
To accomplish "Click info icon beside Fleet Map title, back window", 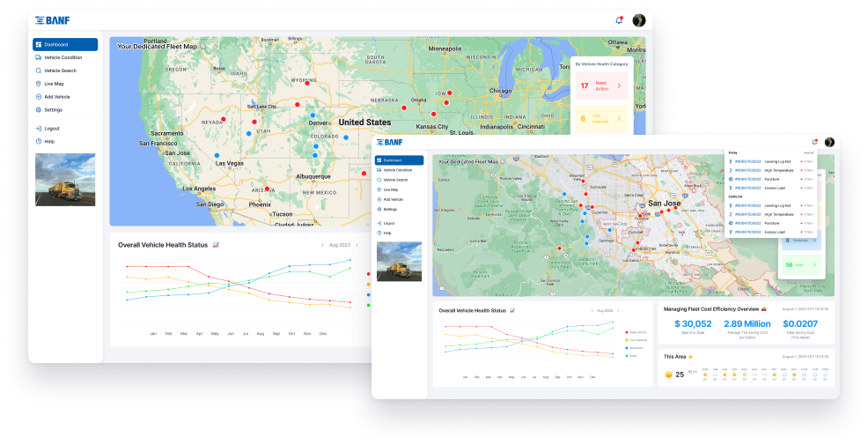I will (202, 47).
